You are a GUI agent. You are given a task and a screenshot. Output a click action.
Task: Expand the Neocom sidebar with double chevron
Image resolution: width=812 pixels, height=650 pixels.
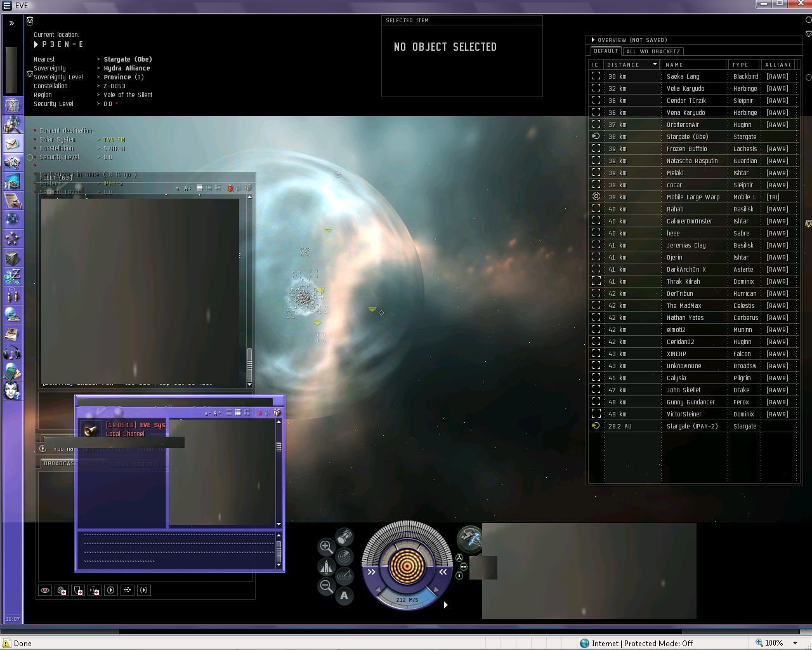coord(11,23)
